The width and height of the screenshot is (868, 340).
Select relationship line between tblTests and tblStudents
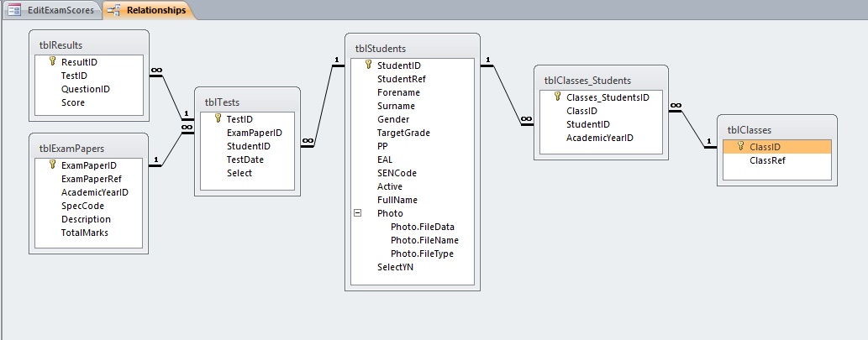pos(324,106)
